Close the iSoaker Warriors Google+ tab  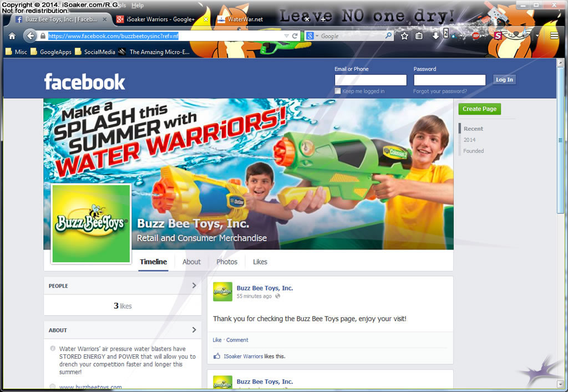(206, 19)
